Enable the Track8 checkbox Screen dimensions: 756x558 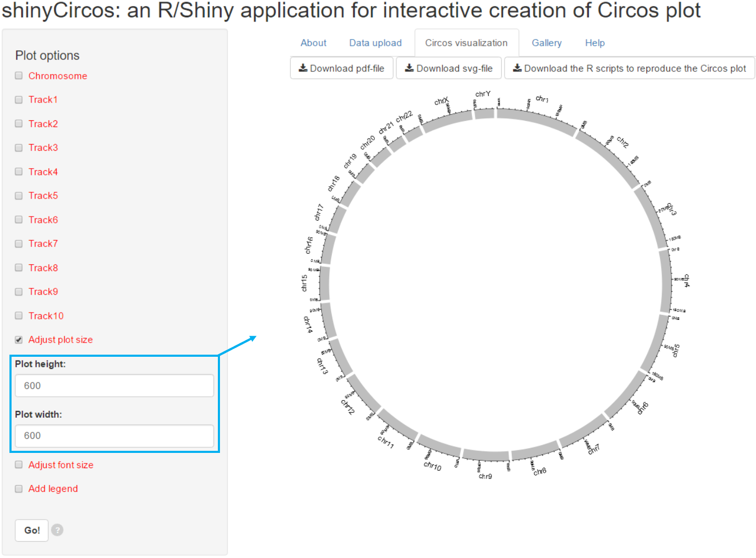tap(19, 267)
